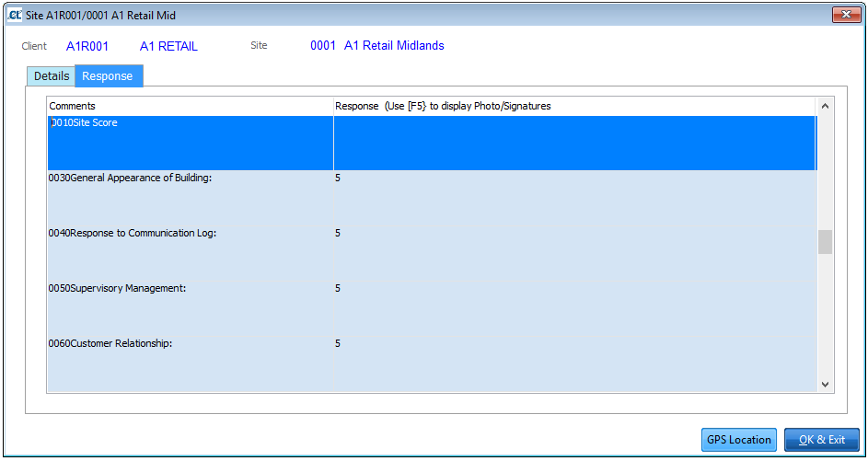Click scrollbar up arrow in response list

(825, 106)
